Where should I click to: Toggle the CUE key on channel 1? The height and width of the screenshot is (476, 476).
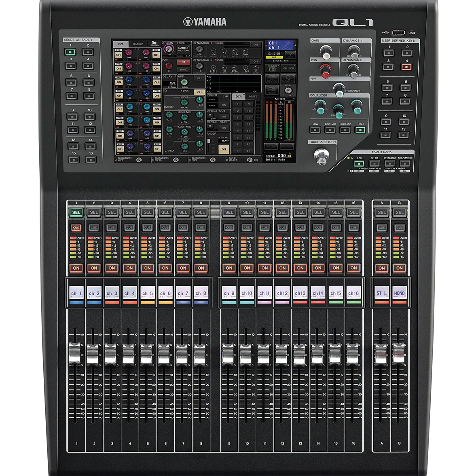[x=76, y=227]
